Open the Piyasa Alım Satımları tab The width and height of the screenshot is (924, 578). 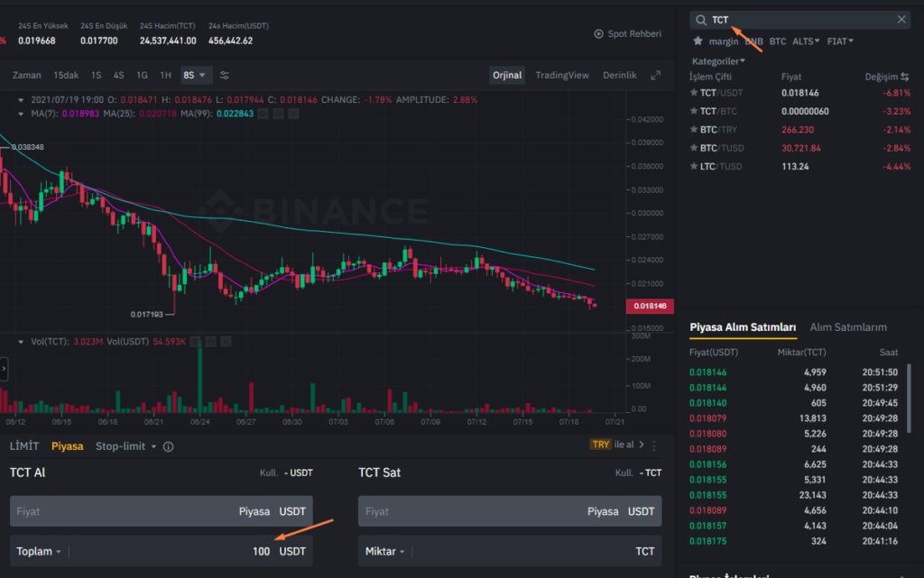(x=743, y=327)
